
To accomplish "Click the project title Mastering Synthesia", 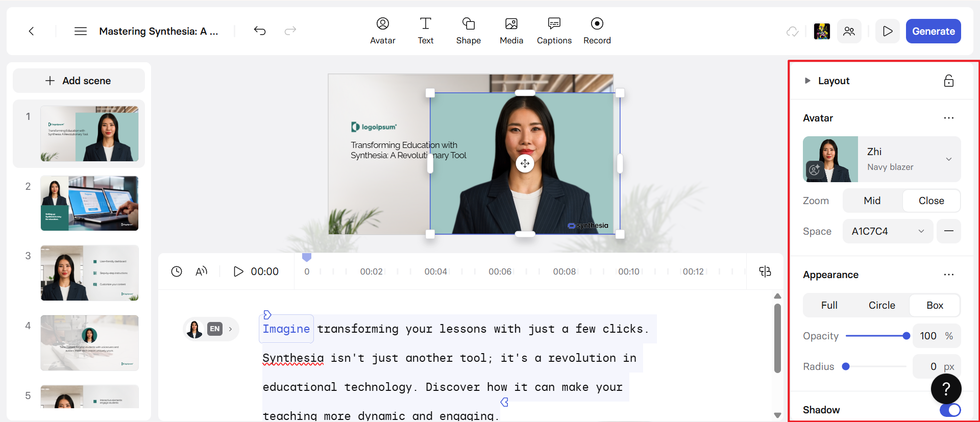I will tap(159, 31).
